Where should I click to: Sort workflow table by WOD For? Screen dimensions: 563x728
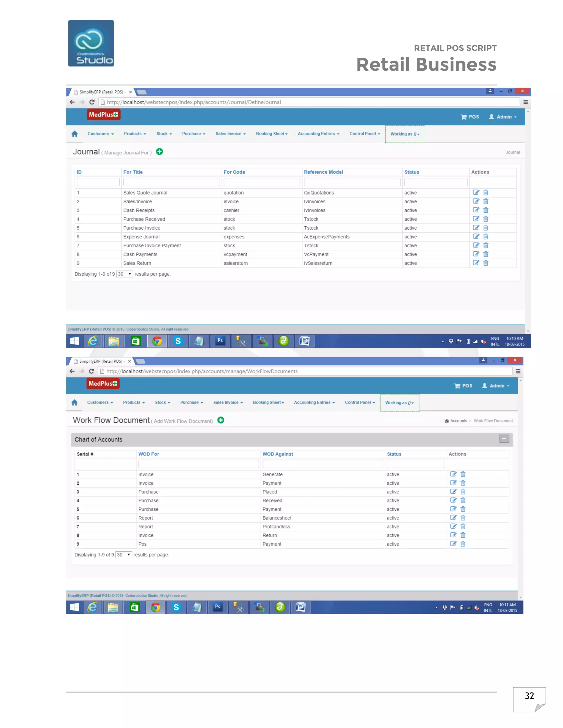(149, 454)
